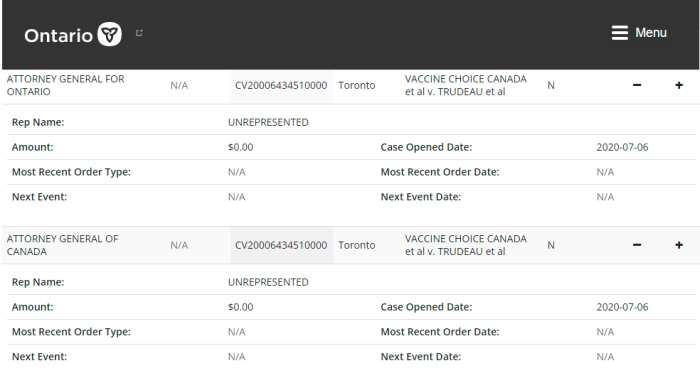
Task: Expand Attorney General of Canada row with plus
Action: (679, 245)
